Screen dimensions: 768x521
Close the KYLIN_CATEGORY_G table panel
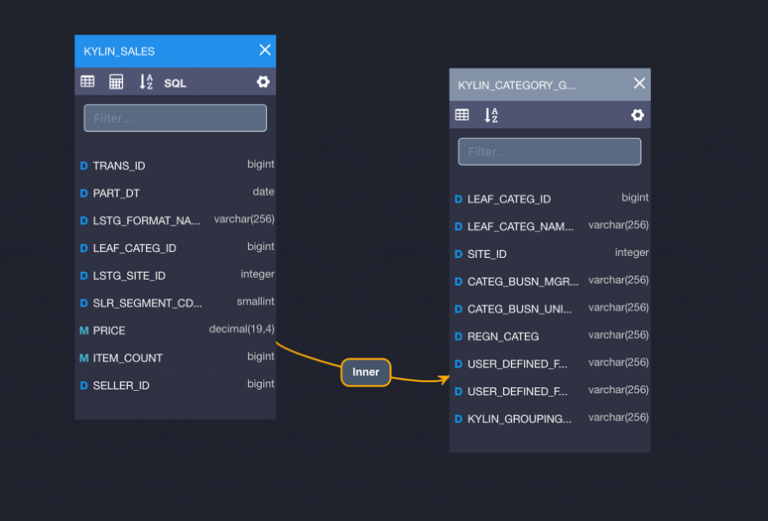click(x=639, y=84)
